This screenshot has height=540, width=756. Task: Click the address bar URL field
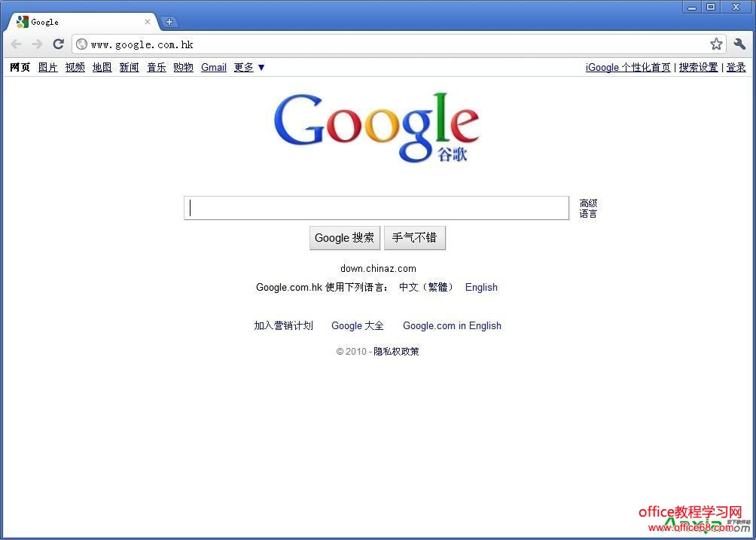tap(398, 44)
